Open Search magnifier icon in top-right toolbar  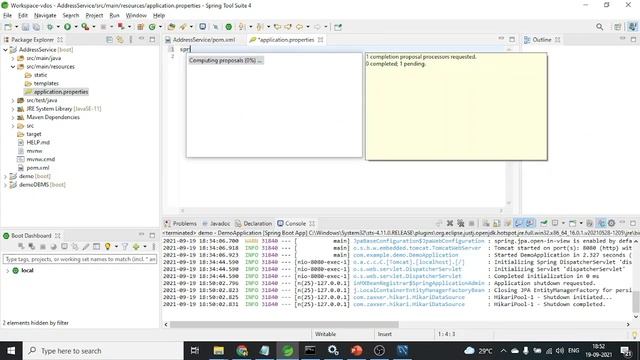[599, 27]
